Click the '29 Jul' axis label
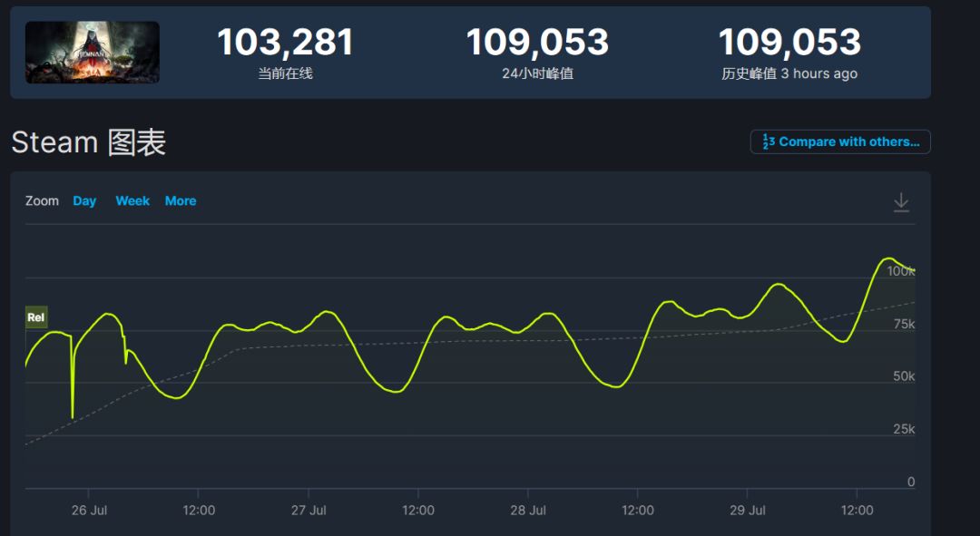 tap(748, 511)
